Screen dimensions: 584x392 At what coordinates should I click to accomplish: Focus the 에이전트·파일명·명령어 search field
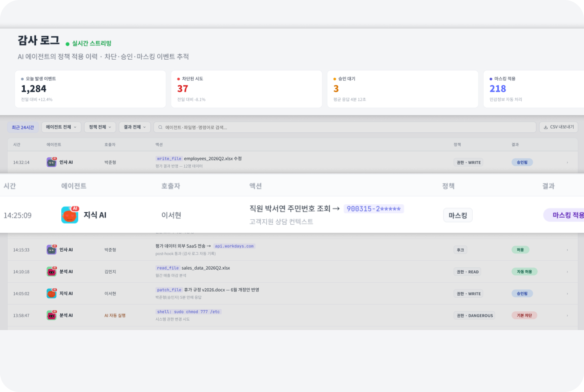coord(345,127)
